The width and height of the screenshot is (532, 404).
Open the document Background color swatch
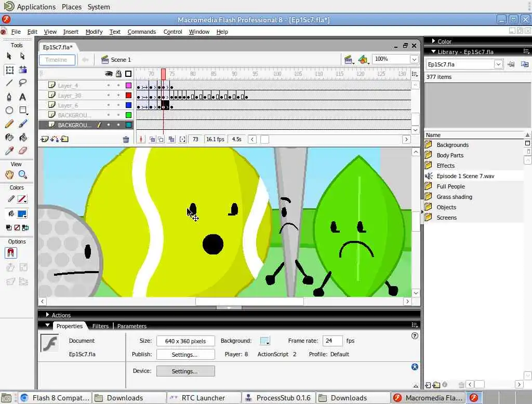click(265, 341)
